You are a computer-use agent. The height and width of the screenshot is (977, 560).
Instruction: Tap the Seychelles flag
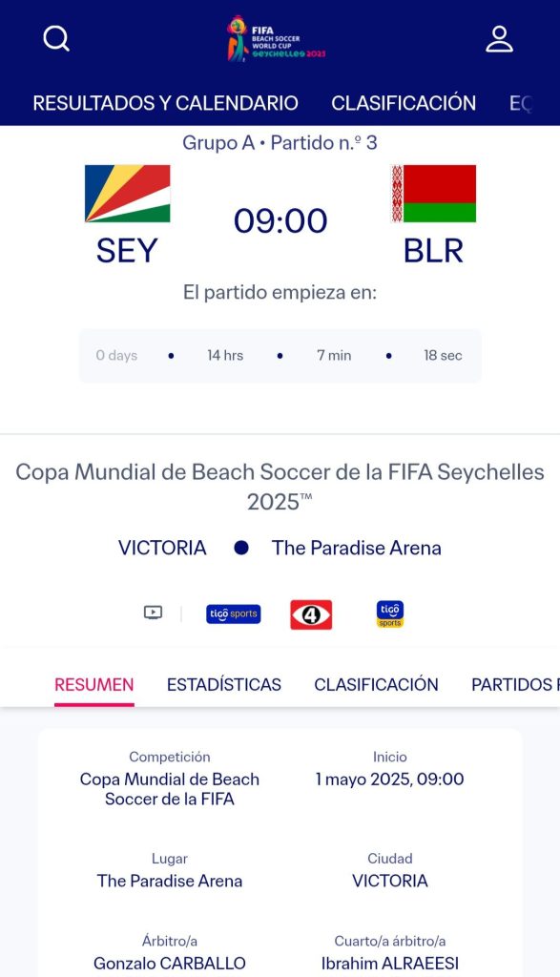127,193
